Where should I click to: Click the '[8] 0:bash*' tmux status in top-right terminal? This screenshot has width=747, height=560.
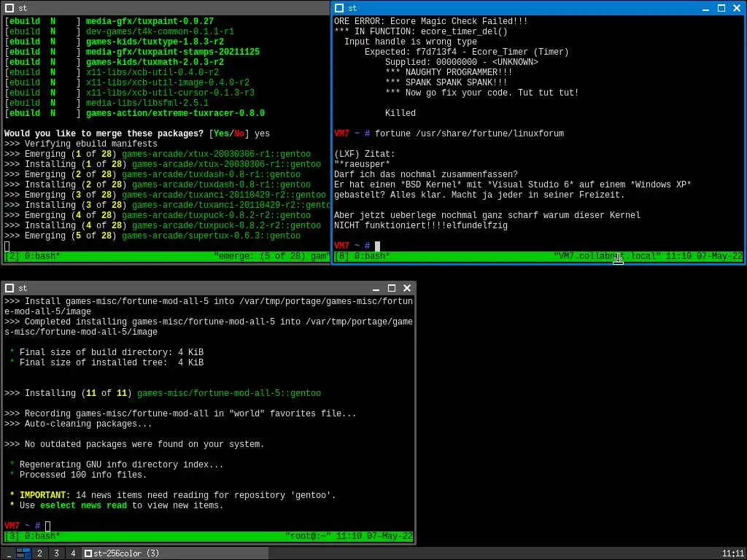pyautogui.click(x=362, y=256)
